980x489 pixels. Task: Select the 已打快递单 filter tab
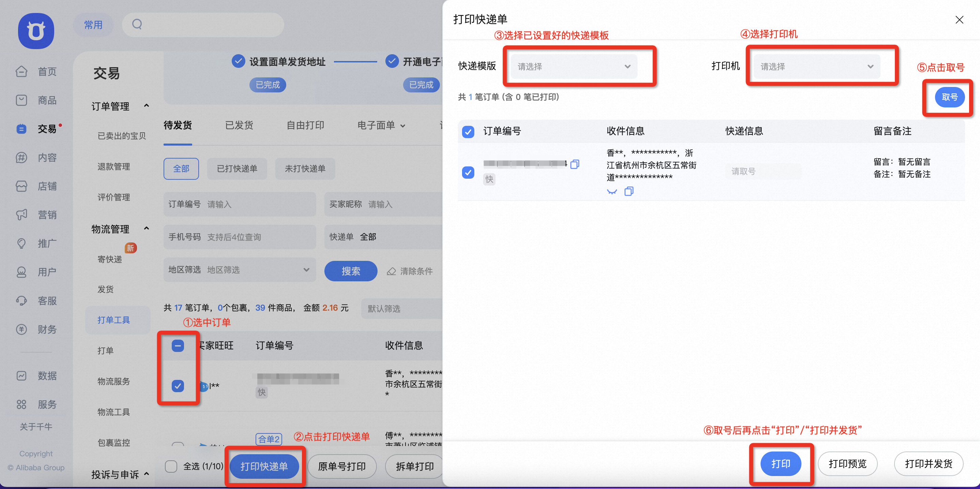[x=237, y=168]
